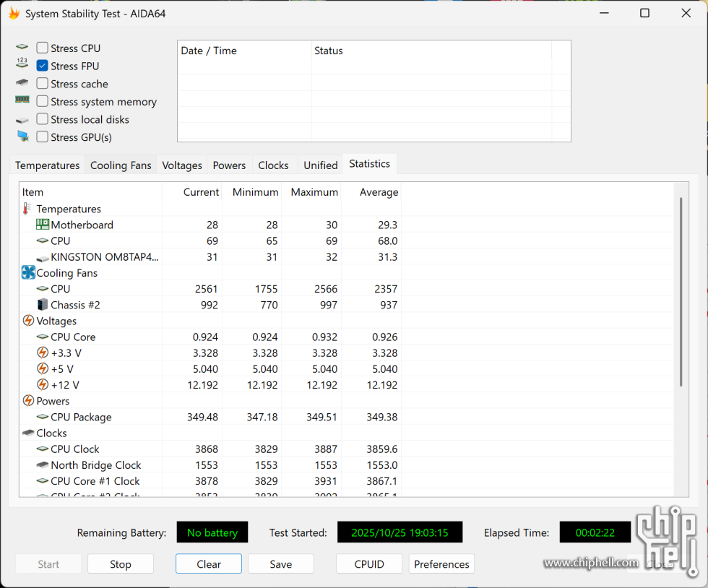Switch to the Temperatures tab
This screenshot has width=708, height=588.
point(48,165)
